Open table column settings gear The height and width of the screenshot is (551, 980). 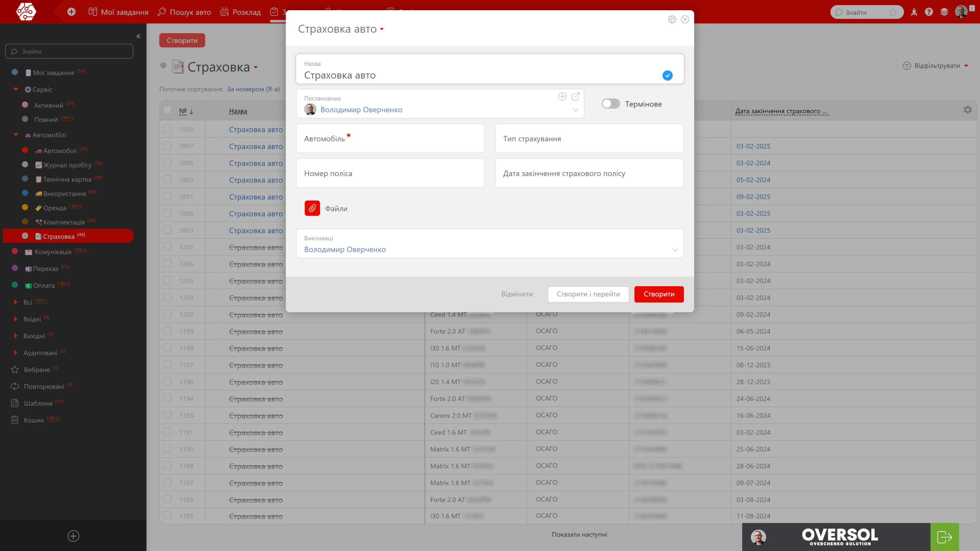point(968,110)
